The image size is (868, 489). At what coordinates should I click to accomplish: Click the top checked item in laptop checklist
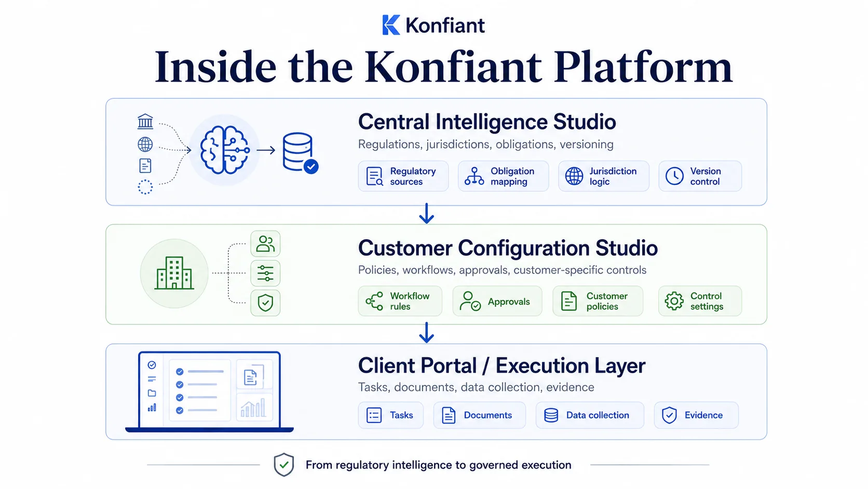tap(201, 372)
